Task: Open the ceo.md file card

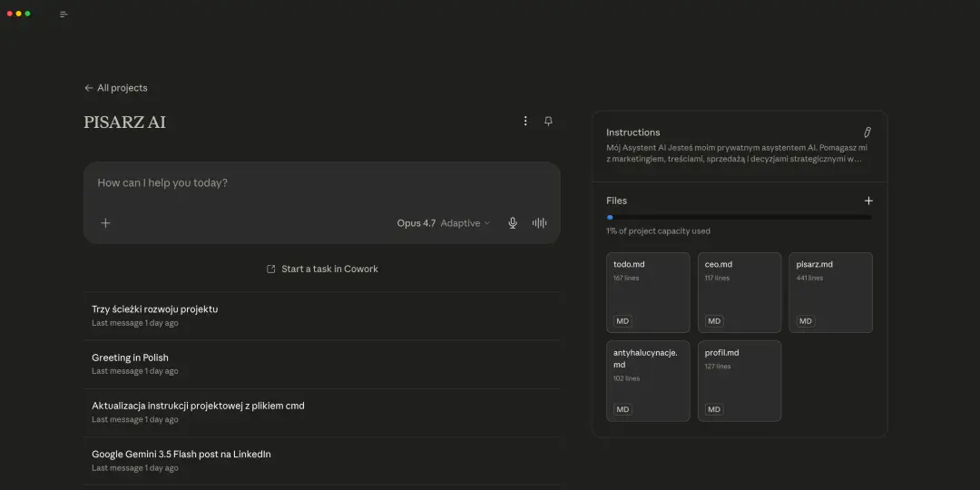Action: [x=740, y=292]
